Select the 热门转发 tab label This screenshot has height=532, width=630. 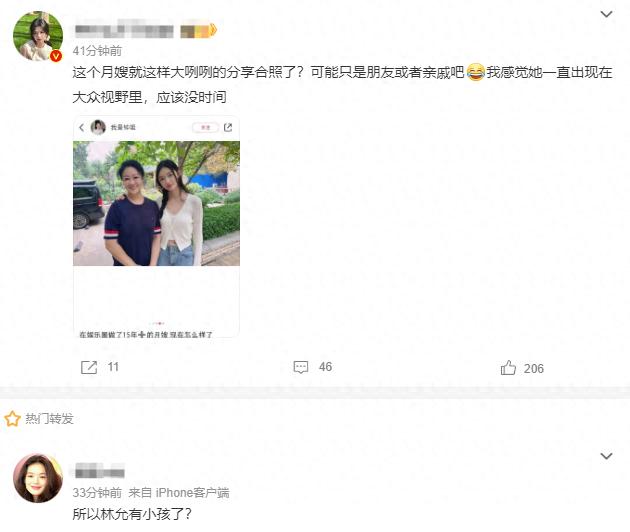click(x=49, y=419)
